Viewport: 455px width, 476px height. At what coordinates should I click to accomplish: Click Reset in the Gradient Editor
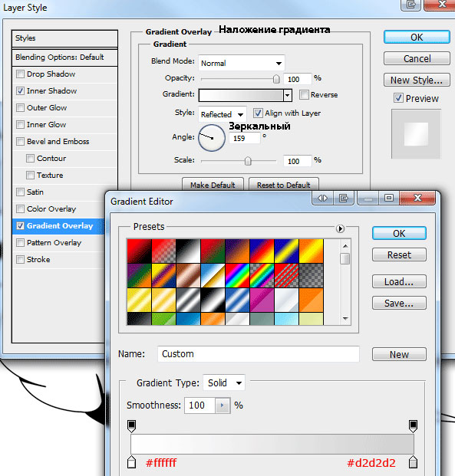point(399,254)
